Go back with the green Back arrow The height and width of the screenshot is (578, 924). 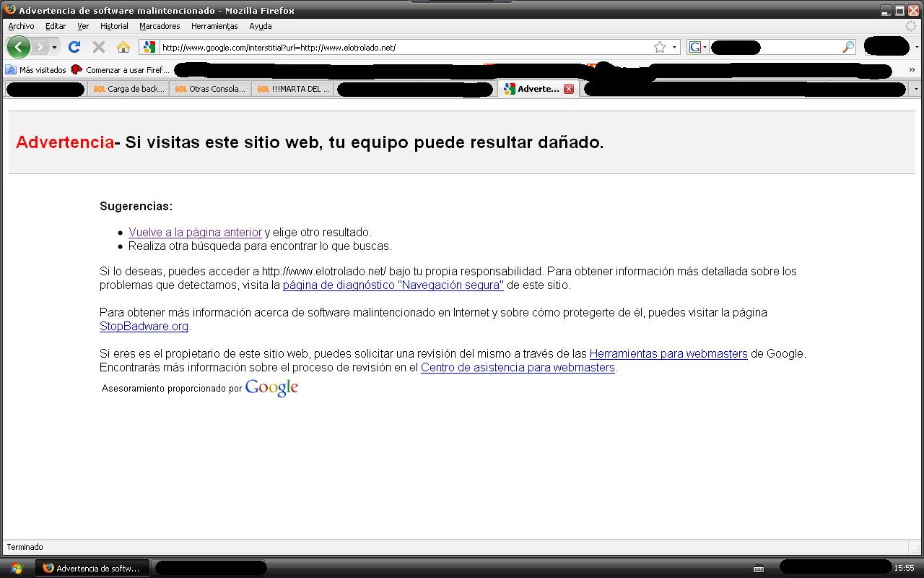[x=19, y=47]
